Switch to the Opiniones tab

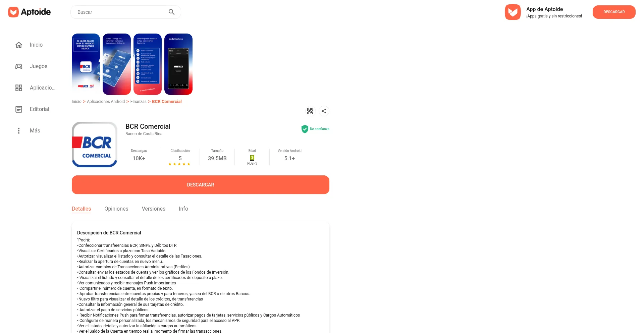point(116,209)
